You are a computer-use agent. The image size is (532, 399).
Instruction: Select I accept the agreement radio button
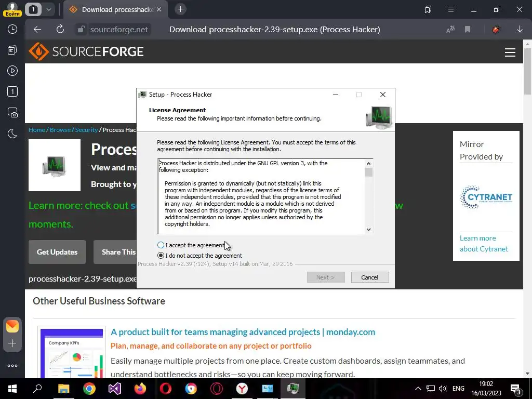161,245
